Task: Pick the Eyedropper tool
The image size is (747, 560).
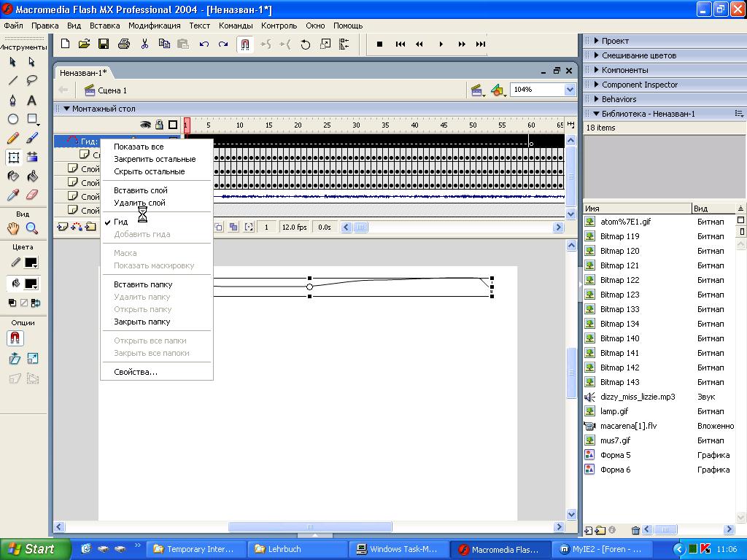Action: pyautogui.click(x=13, y=195)
